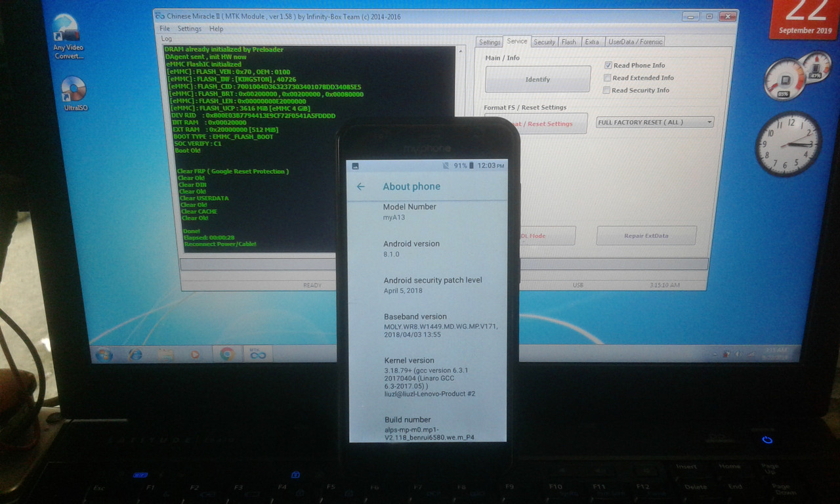Enable the Read Phone Info checkbox
840x504 pixels.
[x=608, y=66]
